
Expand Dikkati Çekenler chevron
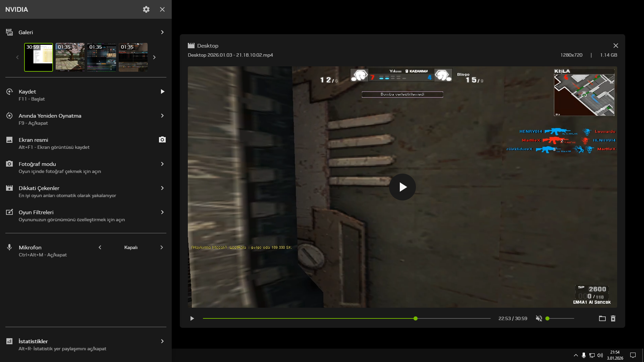(162, 188)
